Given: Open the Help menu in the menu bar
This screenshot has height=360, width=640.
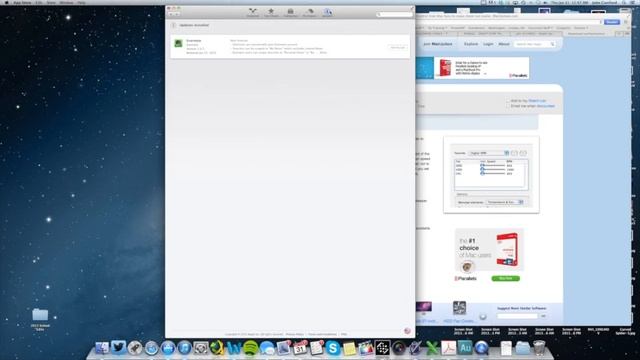Looking at the screenshot, I should click(82, 2).
